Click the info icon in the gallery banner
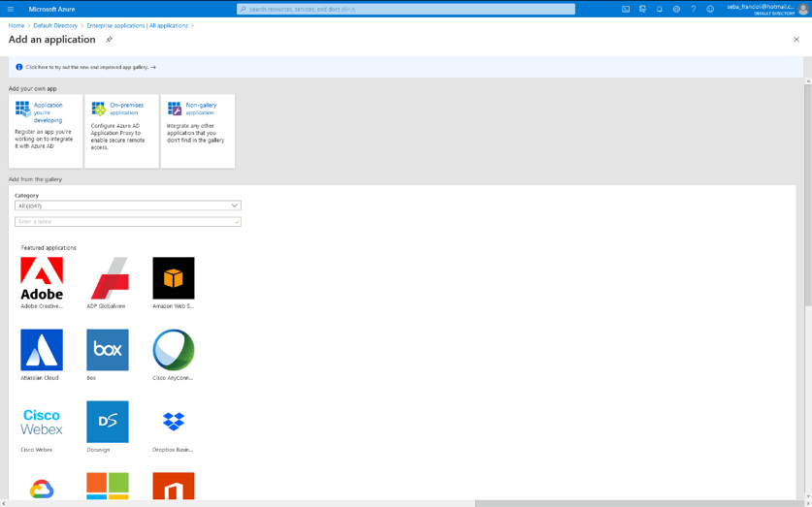The height and width of the screenshot is (507, 812). click(x=19, y=67)
